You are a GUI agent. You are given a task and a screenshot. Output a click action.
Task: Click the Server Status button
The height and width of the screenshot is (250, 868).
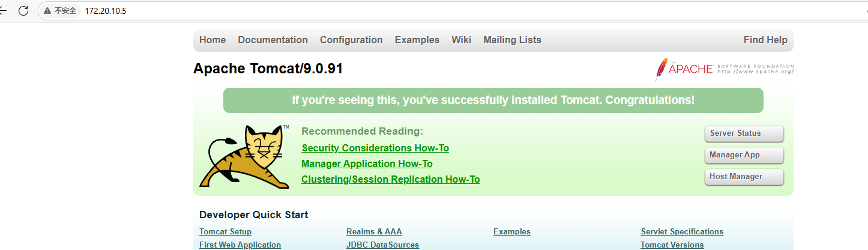pyautogui.click(x=744, y=133)
